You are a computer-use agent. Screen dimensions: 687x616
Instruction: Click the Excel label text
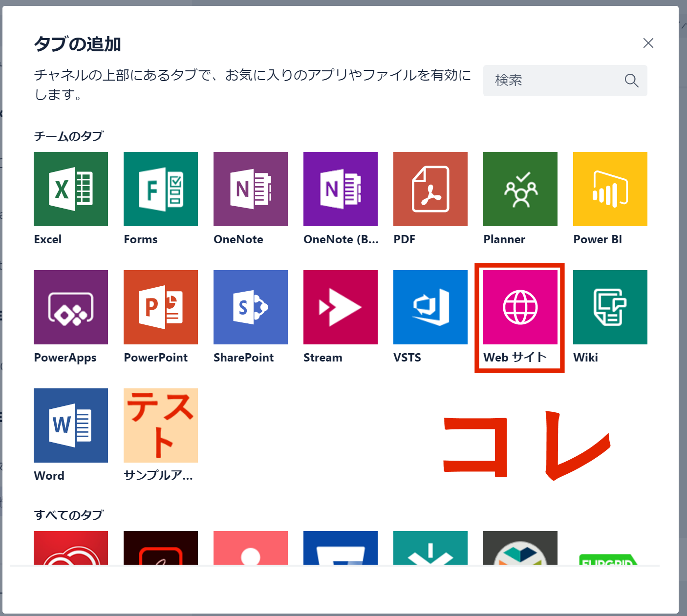pos(48,239)
